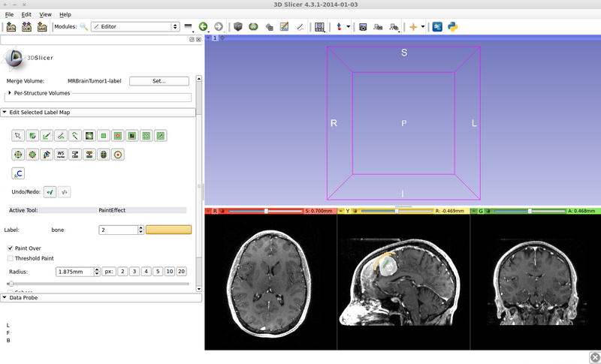Open the Python interactor icon
This screenshot has height=364, width=601.
(x=453, y=26)
